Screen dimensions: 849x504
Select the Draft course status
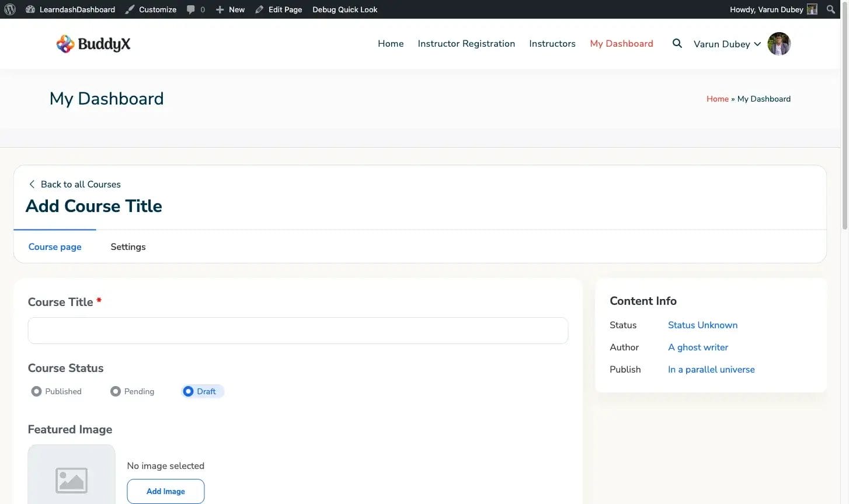click(x=188, y=391)
